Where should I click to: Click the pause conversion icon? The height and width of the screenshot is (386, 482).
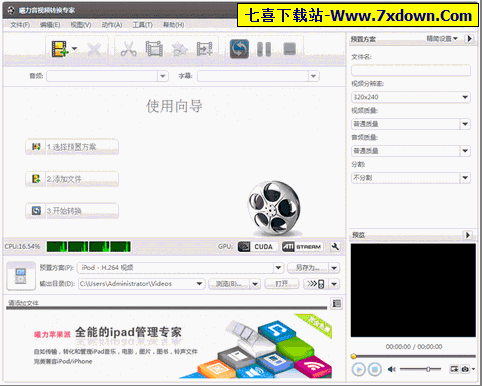(264, 49)
